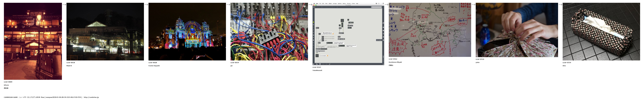The image size is (644, 100).
Task: Click the arrow before the synthesizer photo
Action: point(228,4)
